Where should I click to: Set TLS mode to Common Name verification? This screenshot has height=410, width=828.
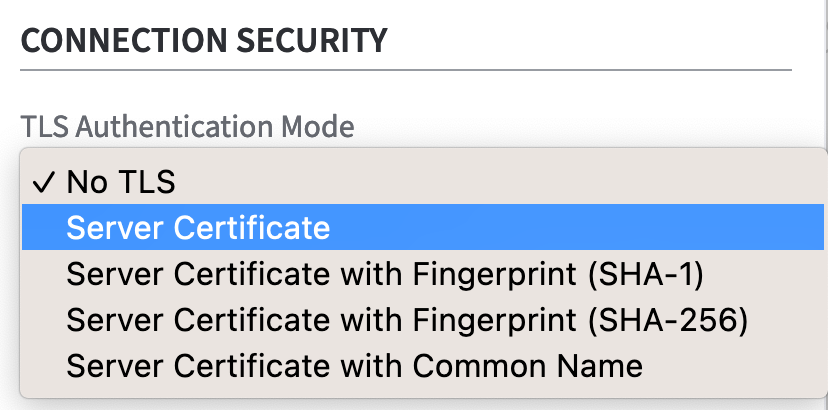pyautogui.click(x=354, y=366)
